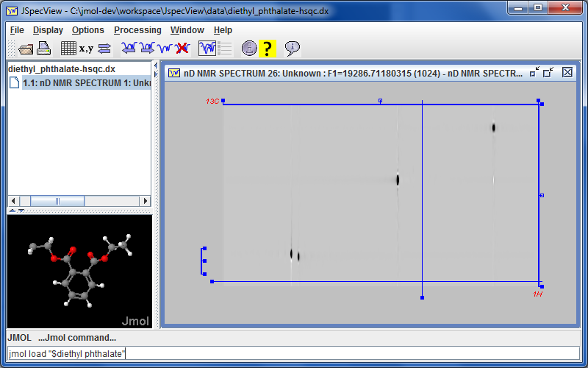Click the 1H axis label
This screenshot has width=588, height=368.
pyautogui.click(x=538, y=294)
